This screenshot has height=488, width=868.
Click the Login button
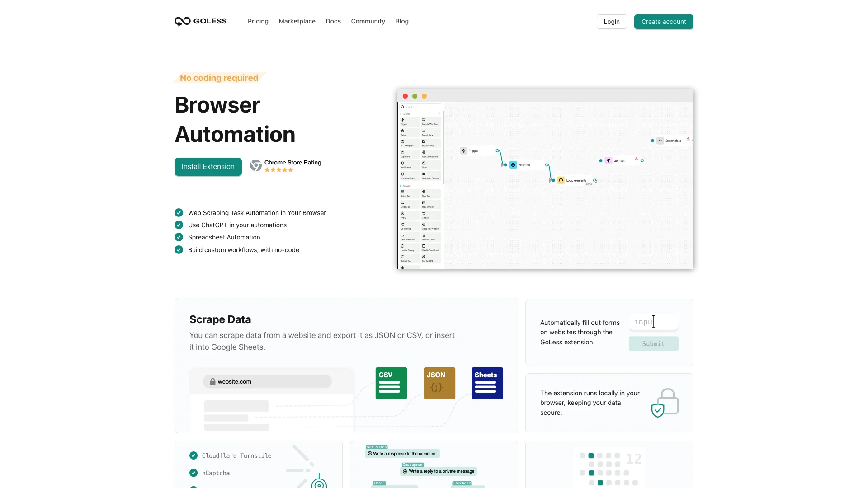(612, 22)
